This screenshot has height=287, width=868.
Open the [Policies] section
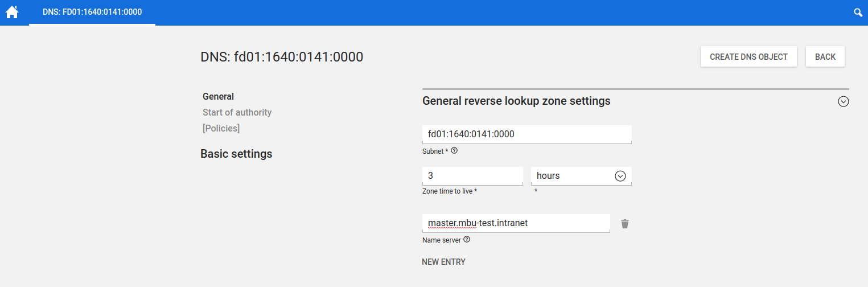click(x=221, y=128)
